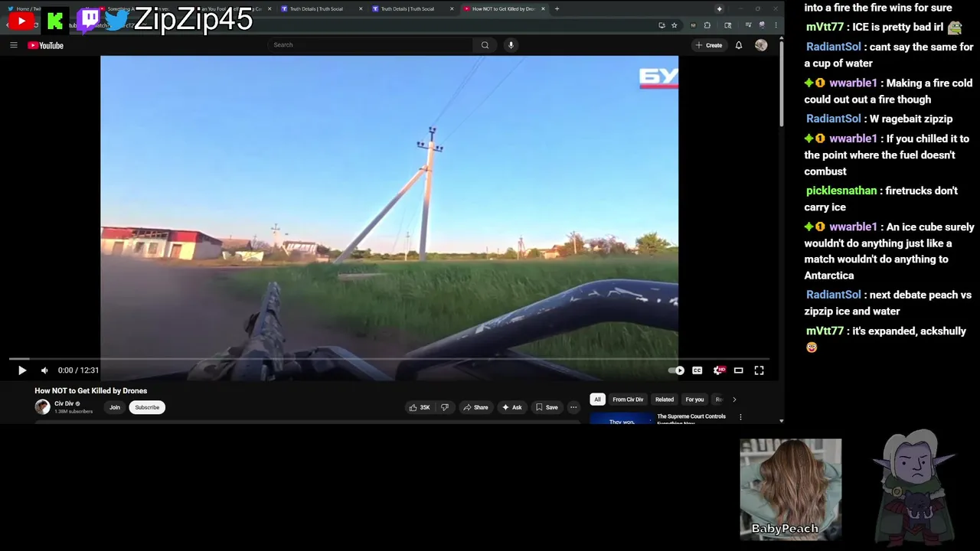Click The Supreme Court Controls video title
Viewport: 980px width, 551px height.
tap(691, 419)
